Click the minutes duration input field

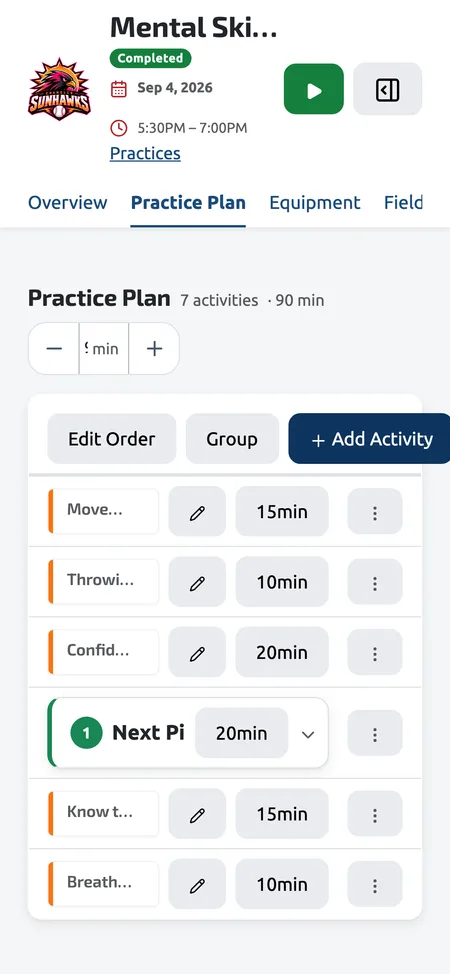[x=104, y=348]
